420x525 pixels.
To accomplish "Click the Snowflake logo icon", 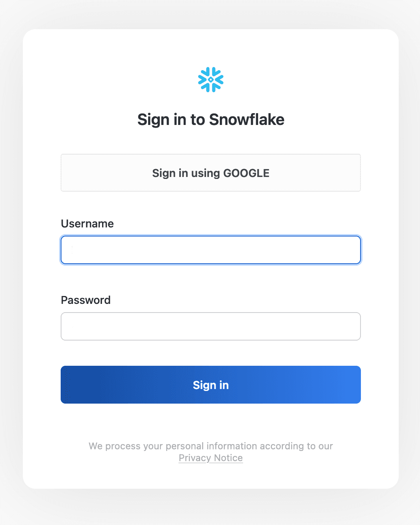I will [x=211, y=80].
